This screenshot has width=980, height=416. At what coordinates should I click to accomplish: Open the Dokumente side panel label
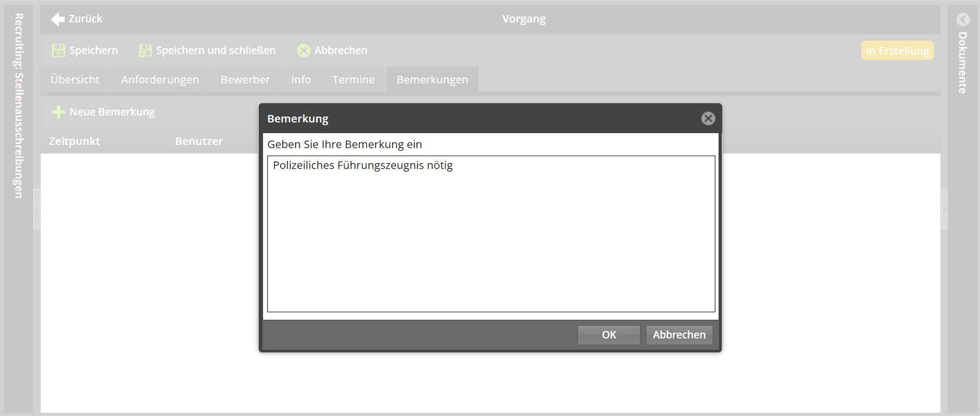click(x=962, y=63)
